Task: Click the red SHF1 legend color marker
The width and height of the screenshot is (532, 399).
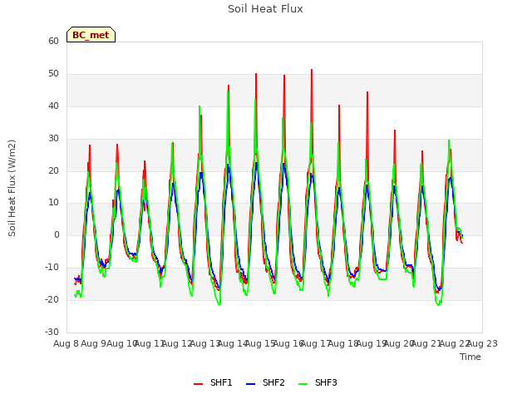Action: coord(198,384)
